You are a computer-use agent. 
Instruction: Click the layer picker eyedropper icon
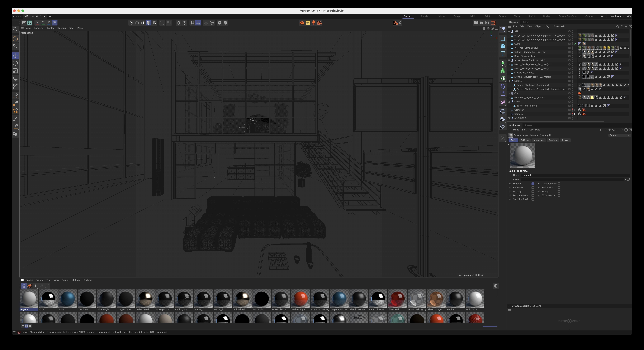click(629, 179)
